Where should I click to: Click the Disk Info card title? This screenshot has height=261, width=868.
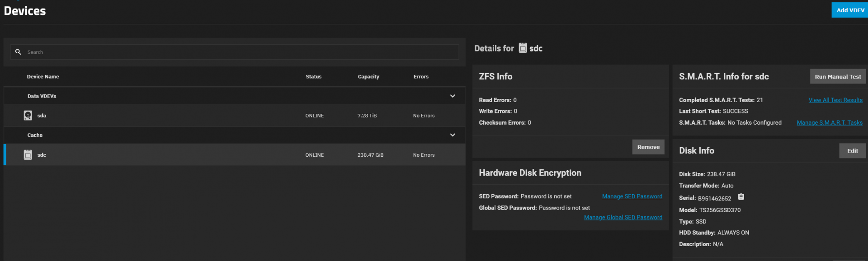click(x=697, y=151)
